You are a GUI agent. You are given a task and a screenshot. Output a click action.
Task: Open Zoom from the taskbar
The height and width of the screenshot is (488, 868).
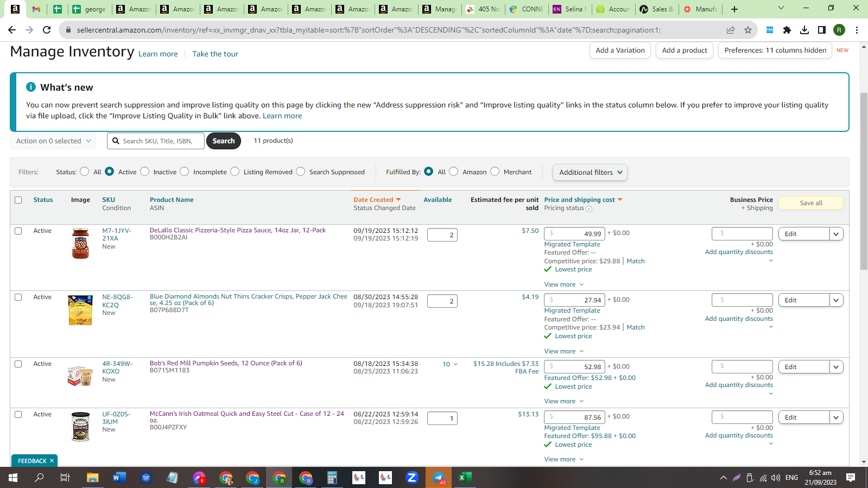click(x=412, y=478)
